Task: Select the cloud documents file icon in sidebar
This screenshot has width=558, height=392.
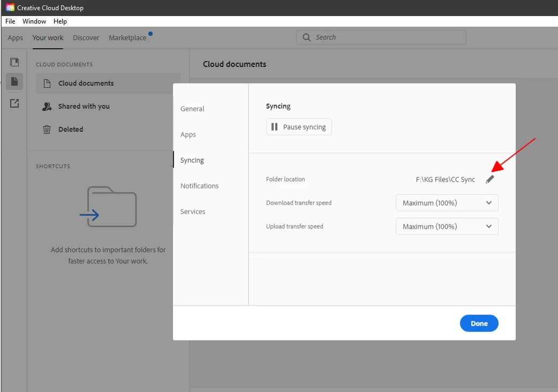Action: coord(14,81)
